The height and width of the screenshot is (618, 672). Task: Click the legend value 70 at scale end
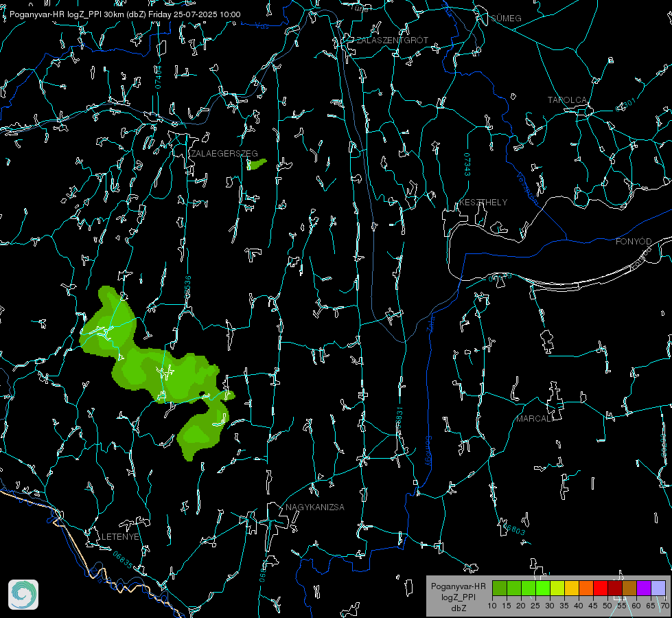[664, 606]
